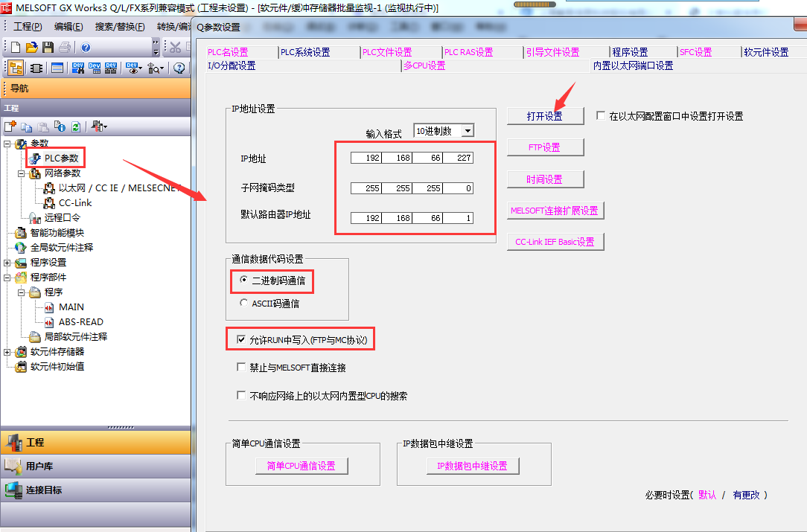This screenshot has width=807, height=532.
Task: Click the IP地址 last octet field 227
Action: click(458, 158)
